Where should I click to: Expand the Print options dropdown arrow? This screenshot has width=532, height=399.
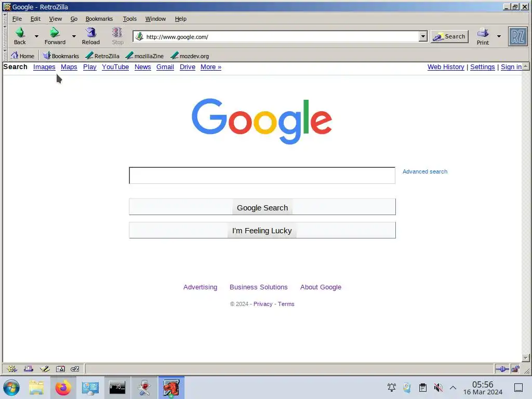[x=499, y=36]
